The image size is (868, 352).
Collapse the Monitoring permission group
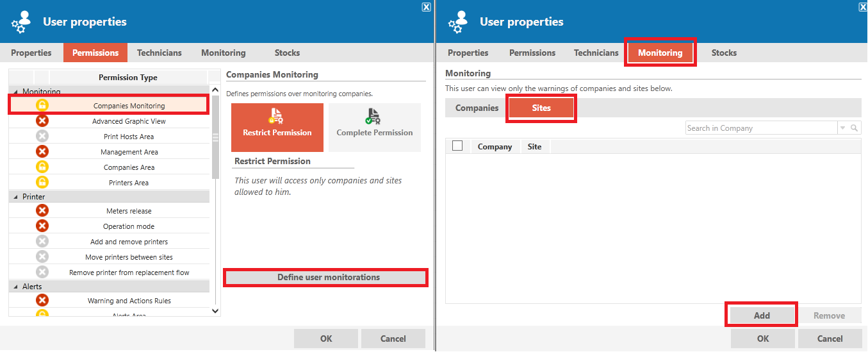(16, 92)
